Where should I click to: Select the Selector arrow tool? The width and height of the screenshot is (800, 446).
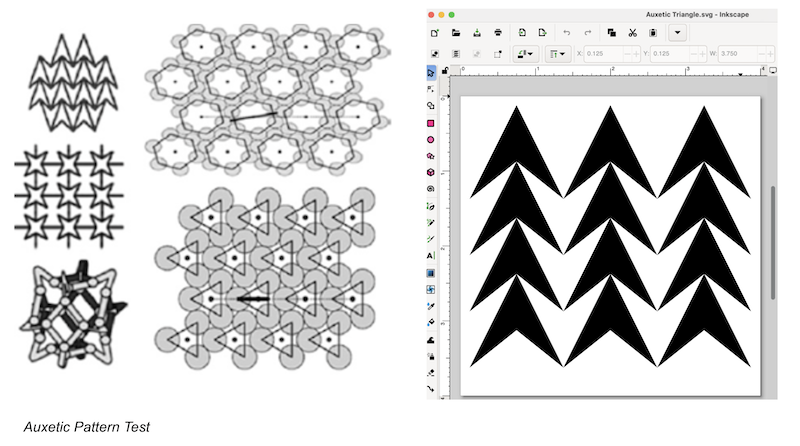click(431, 72)
